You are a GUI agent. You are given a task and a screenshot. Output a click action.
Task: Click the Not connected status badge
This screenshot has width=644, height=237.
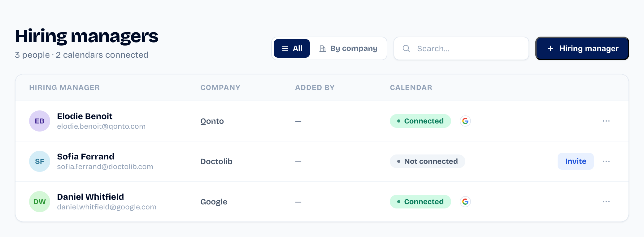click(427, 161)
